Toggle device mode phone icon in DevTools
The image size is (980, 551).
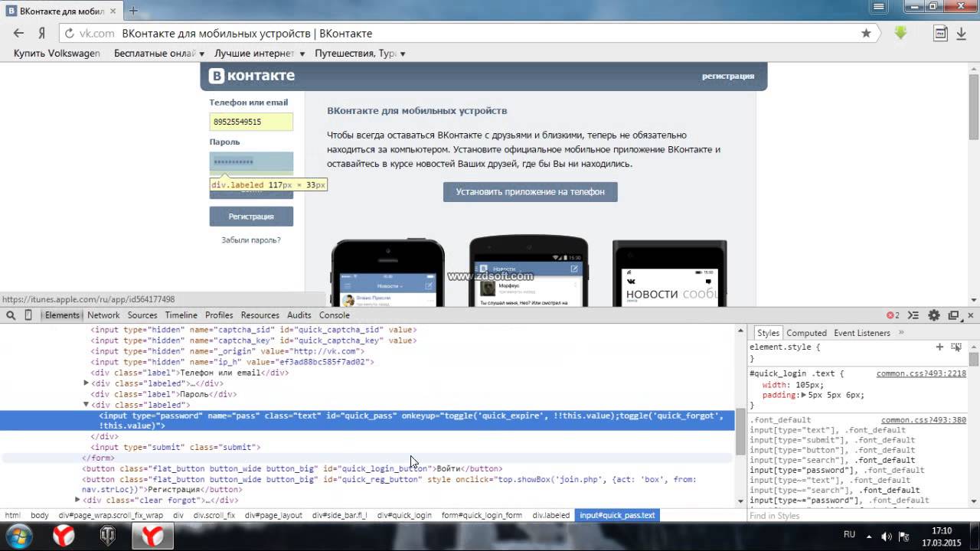pos(28,315)
